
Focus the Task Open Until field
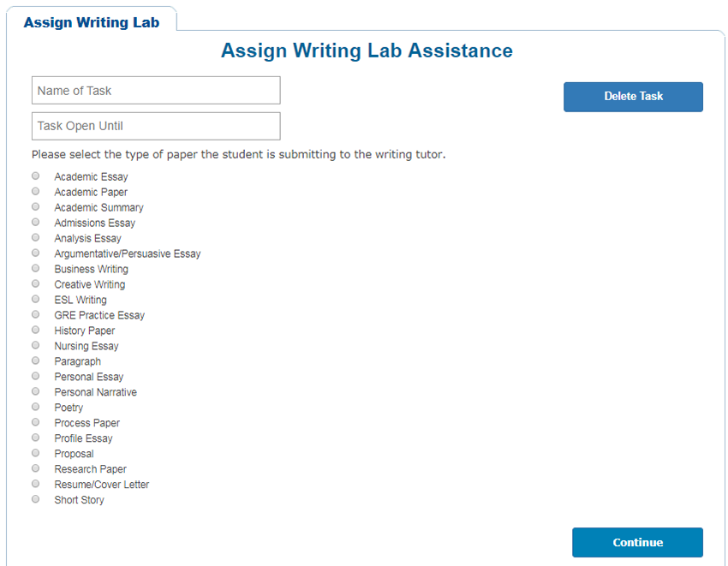(x=156, y=126)
